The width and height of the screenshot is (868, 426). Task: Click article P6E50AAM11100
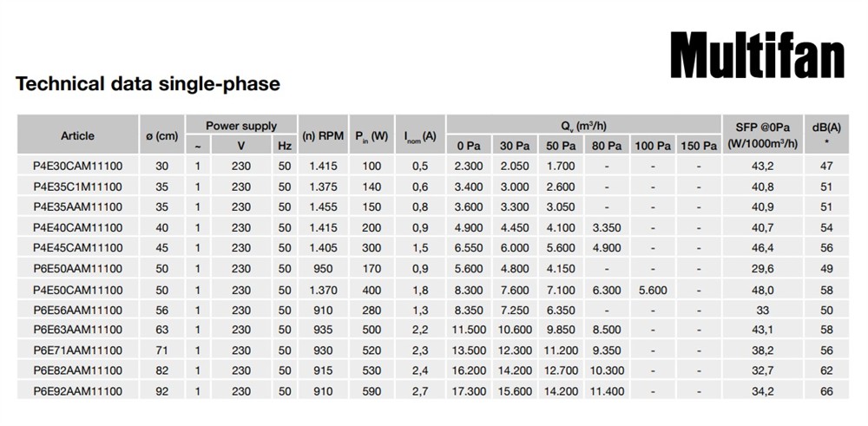pyautogui.click(x=77, y=269)
